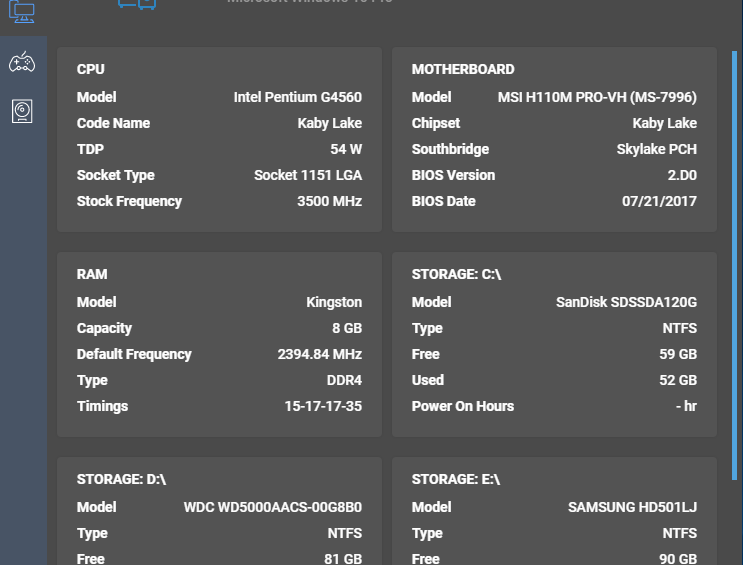Select RAM timings 15-17-17-35

(x=323, y=407)
